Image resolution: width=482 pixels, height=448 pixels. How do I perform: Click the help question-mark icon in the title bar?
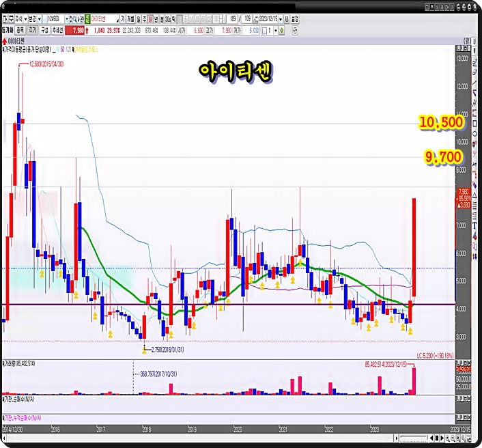(x=452, y=7)
